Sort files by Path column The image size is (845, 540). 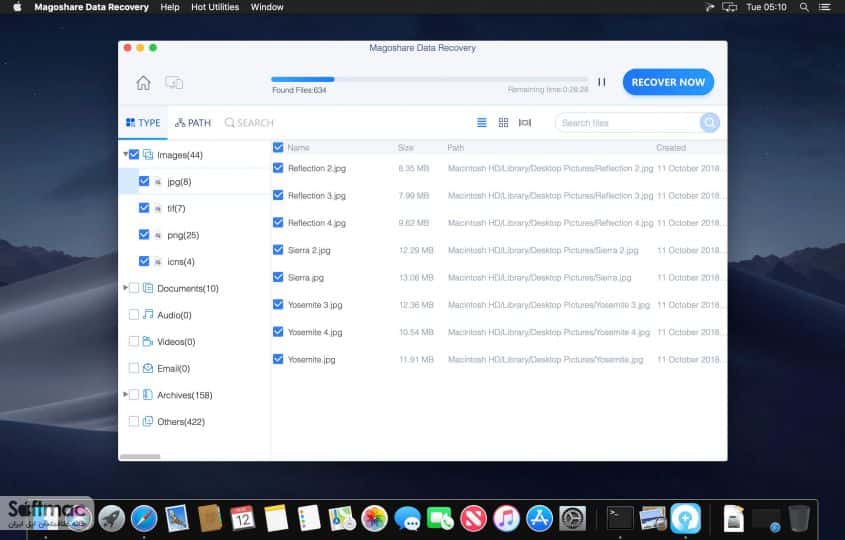point(455,148)
